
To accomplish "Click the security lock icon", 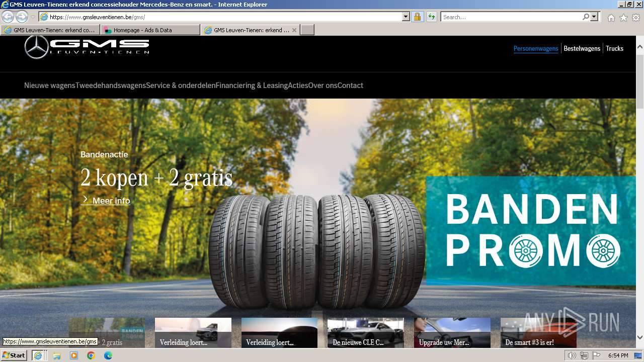I will [417, 17].
